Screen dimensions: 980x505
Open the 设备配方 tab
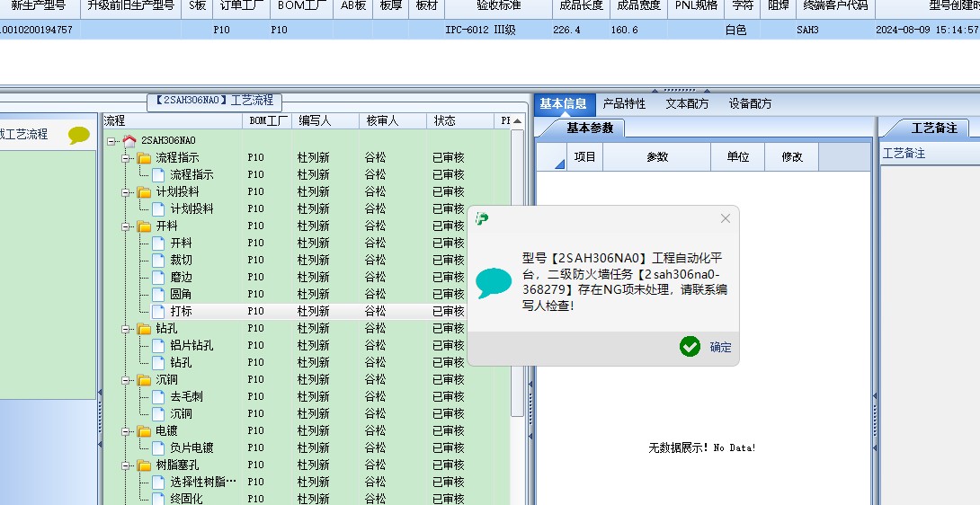[750, 103]
